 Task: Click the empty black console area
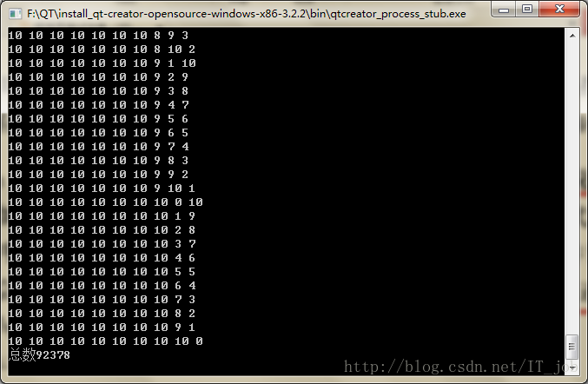[375, 188]
